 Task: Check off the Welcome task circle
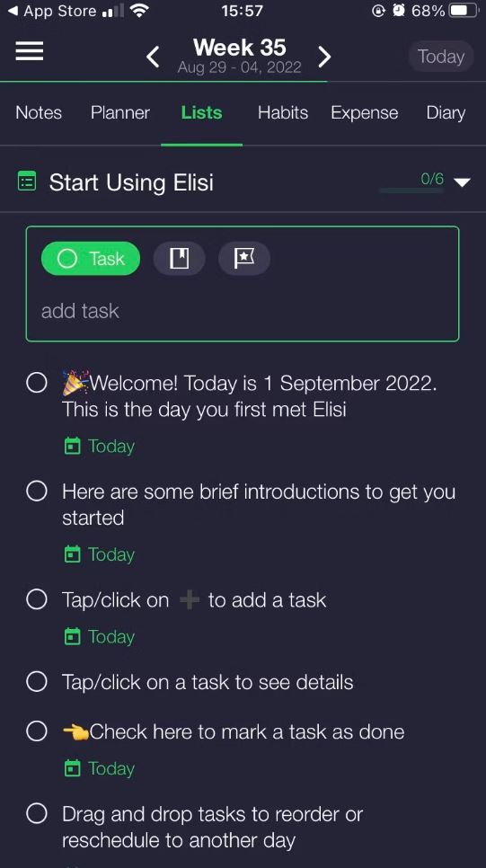pyautogui.click(x=37, y=383)
